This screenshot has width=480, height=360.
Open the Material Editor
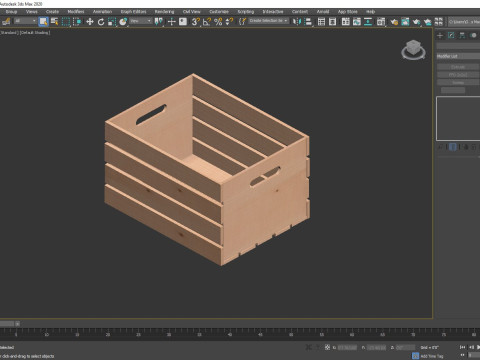pos(381,22)
